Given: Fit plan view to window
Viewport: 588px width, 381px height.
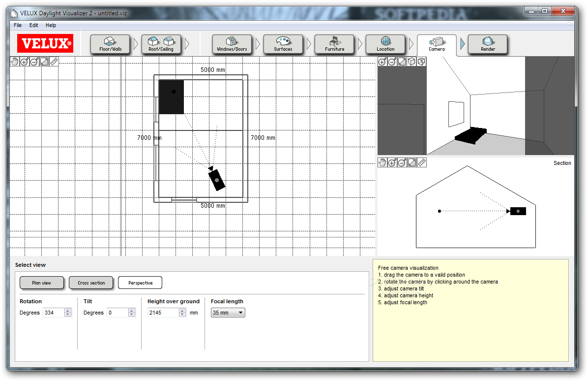Looking at the screenshot, I should [44, 62].
